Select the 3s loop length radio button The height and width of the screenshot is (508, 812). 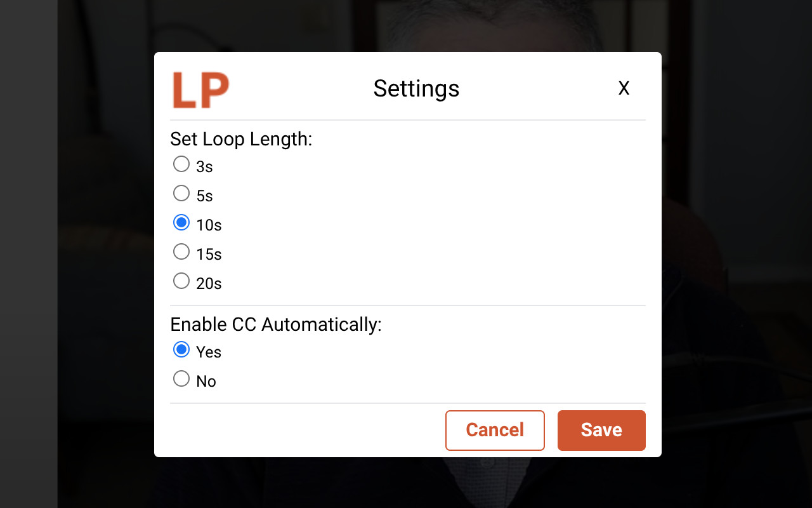click(x=181, y=164)
